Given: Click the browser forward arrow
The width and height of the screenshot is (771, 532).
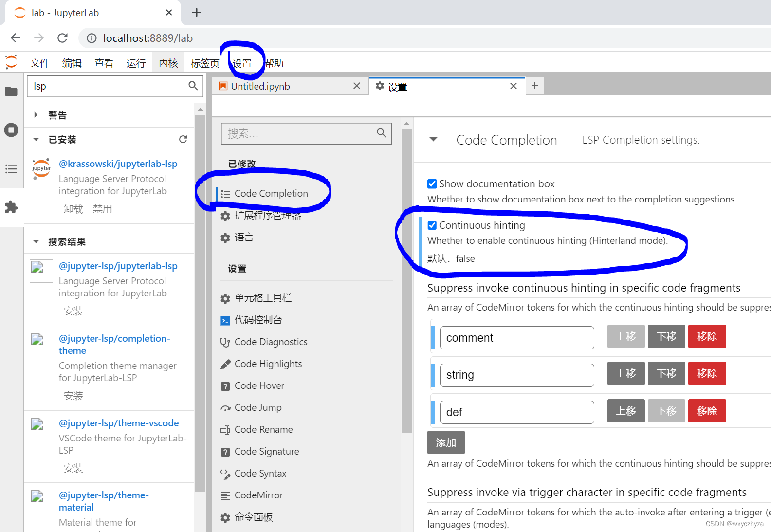Looking at the screenshot, I should (x=39, y=38).
